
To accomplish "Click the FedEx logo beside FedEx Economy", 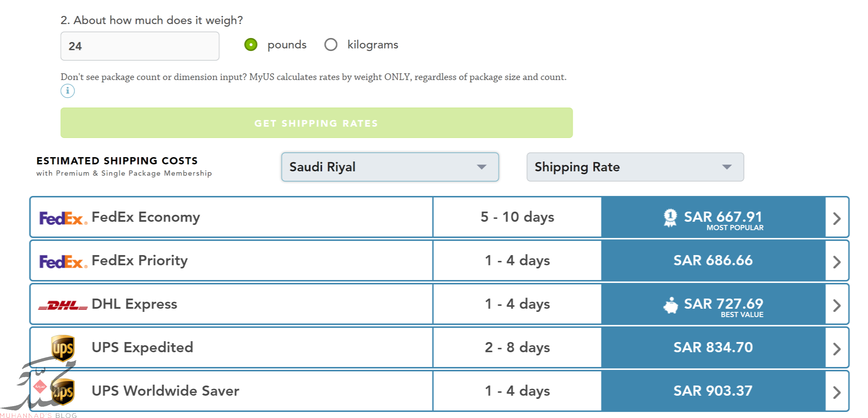I will [x=63, y=218].
